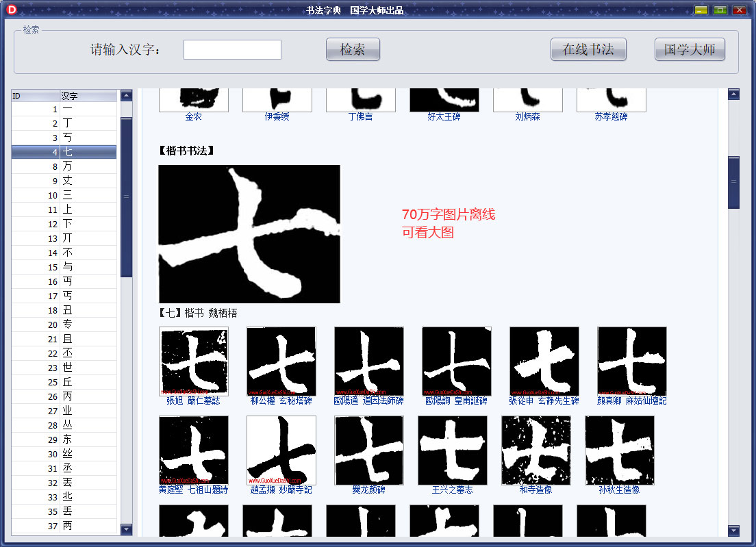The width and height of the screenshot is (756, 547).
Task: Open thumbnail above 張旭 嚴仁墓誌
Action: click(x=193, y=361)
